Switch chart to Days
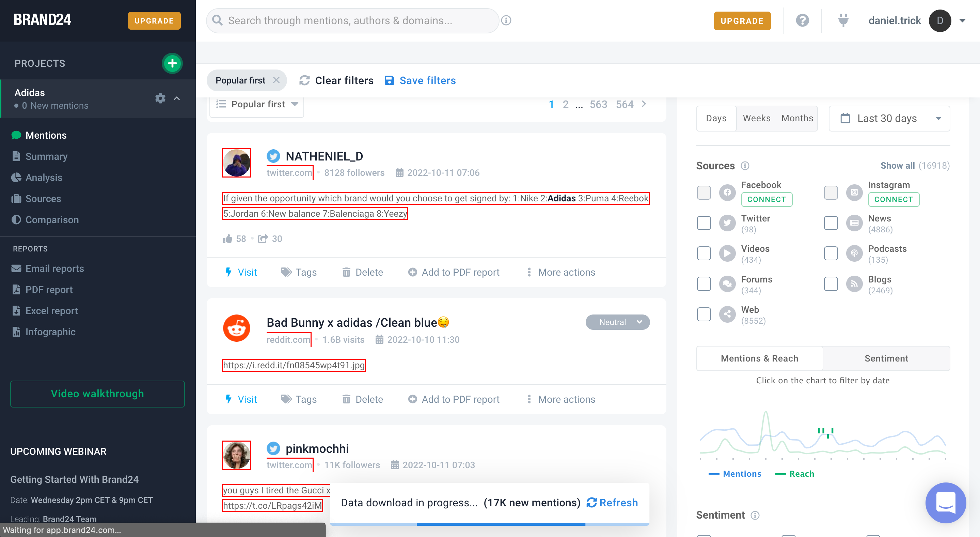Image resolution: width=980 pixels, height=537 pixels. coord(716,118)
